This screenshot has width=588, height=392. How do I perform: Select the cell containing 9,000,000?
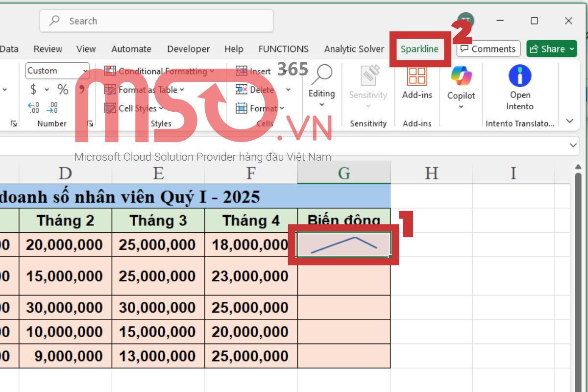[66, 356]
